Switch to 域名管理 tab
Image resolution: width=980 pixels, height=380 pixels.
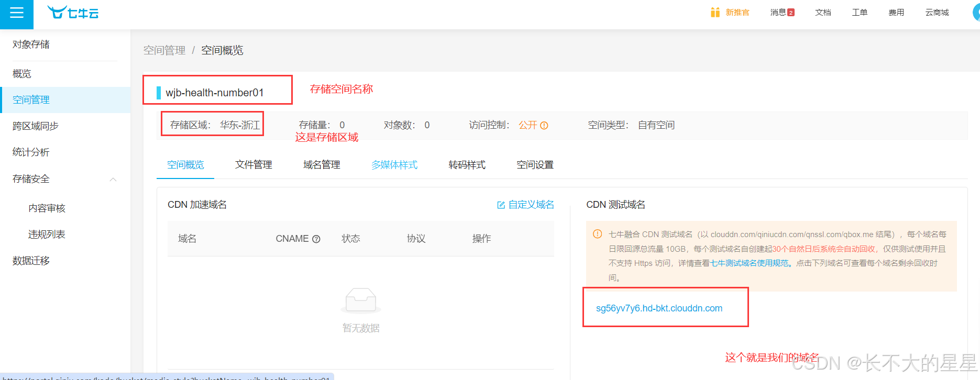[x=322, y=165]
